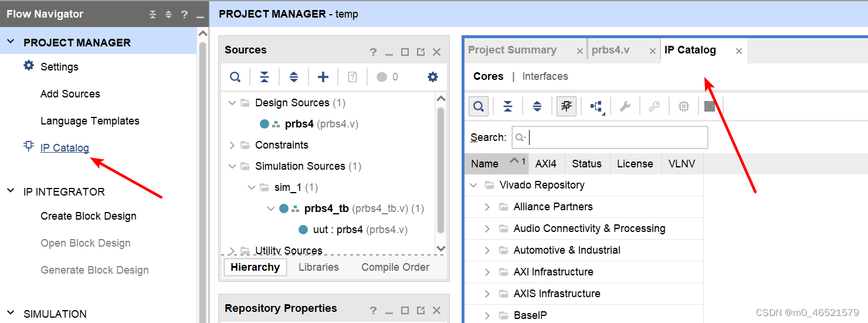Open the Libraries tab in Sources
The width and height of the screenshot is (868, 323).
pyautogui.click(x=318, y=267)
